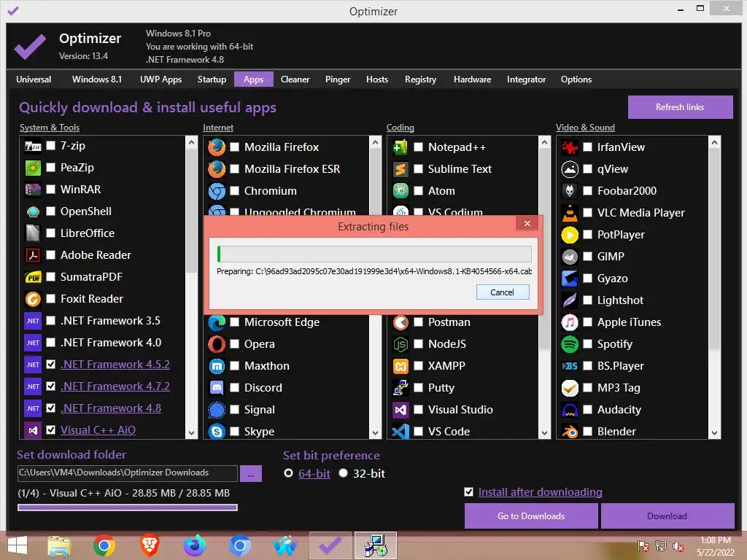This screenshot has width=747, height=560.
Task: Switch to the Cleaner tab
Action: [x=295, y=79]
